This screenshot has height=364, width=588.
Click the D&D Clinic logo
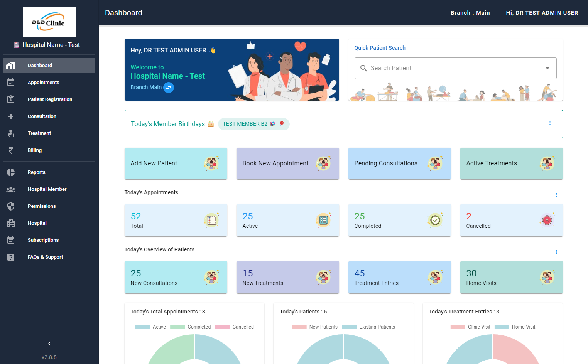pos(49,22)
